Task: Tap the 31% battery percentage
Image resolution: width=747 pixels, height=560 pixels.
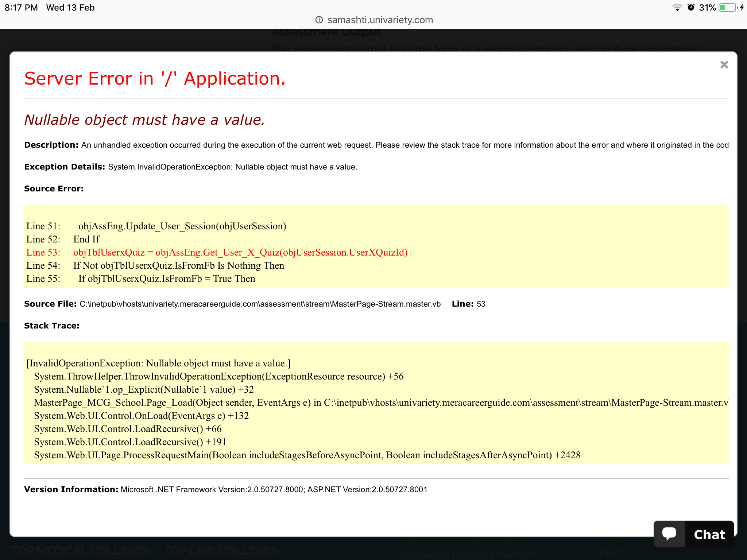Action: [x=707, y=8]
